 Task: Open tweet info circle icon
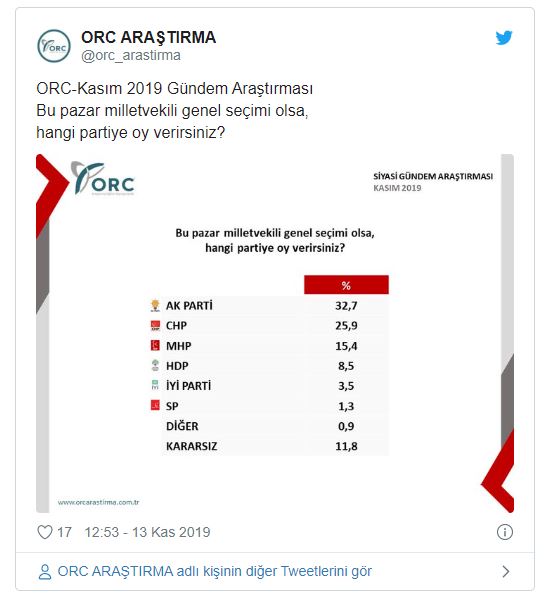[x=504, y=532]
